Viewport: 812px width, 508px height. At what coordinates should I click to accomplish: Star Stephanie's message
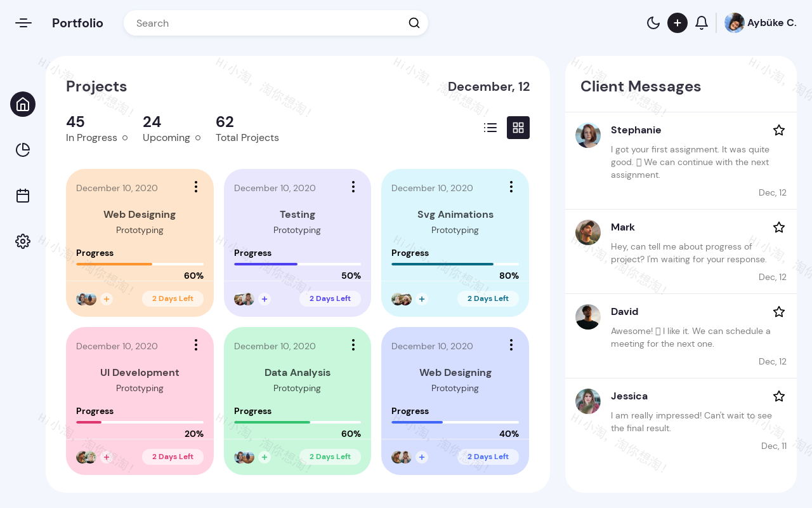779,130
